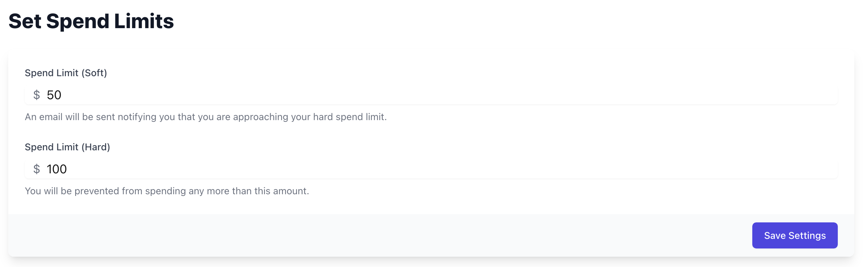Image resolution: width=868 pixels, height=267 pixels.
Task: Click the Save Settings button
Action: (795, 235)
